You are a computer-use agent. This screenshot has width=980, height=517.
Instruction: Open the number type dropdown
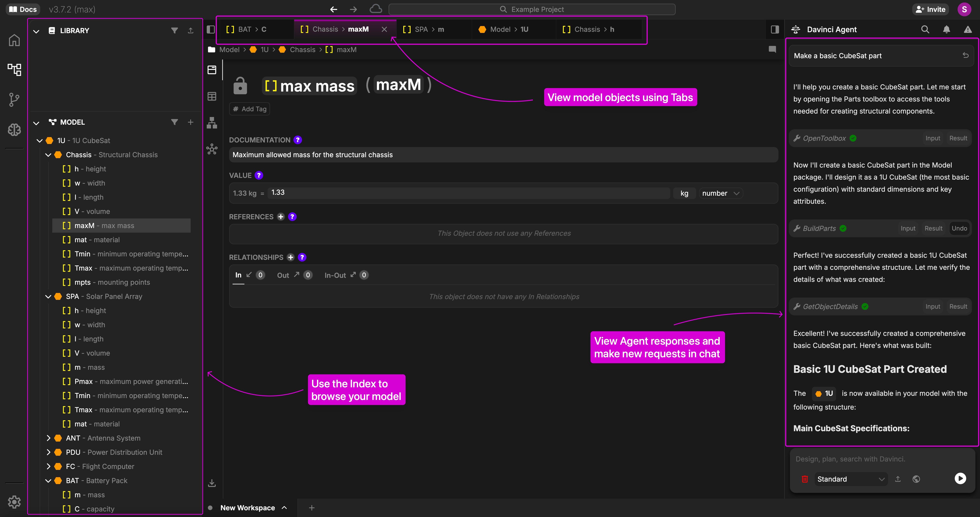[720, 193]
